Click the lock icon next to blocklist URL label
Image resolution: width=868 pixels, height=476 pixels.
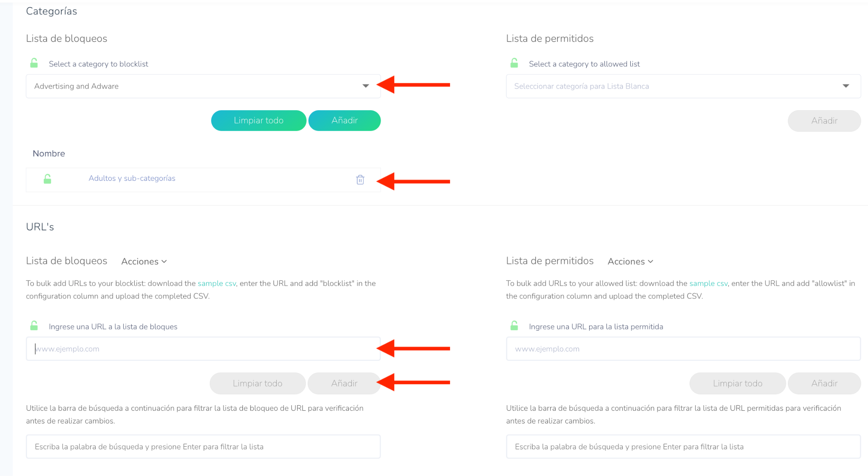pos(34,326)
